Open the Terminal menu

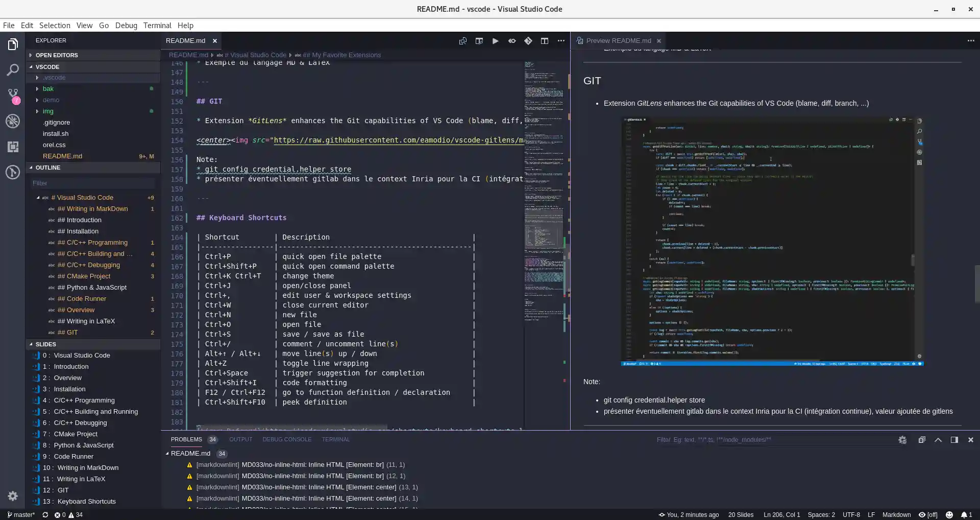click(x=157, y=26)
